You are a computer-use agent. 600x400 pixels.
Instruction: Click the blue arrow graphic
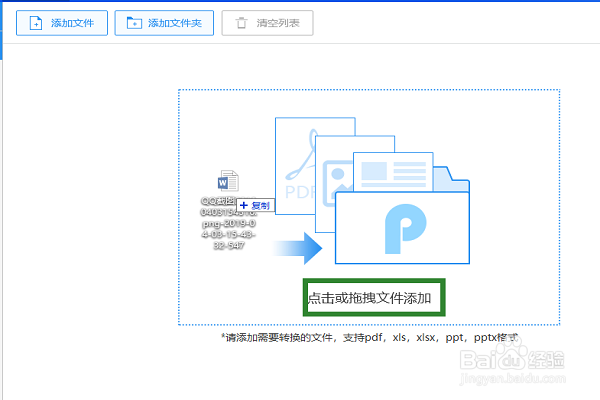(x=297, y=248)
